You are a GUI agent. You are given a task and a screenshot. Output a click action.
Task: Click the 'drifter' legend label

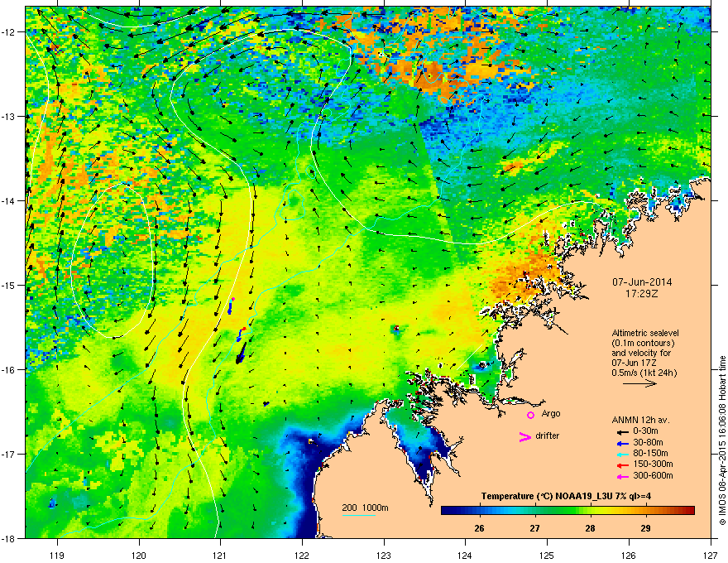tap(547, 435)
